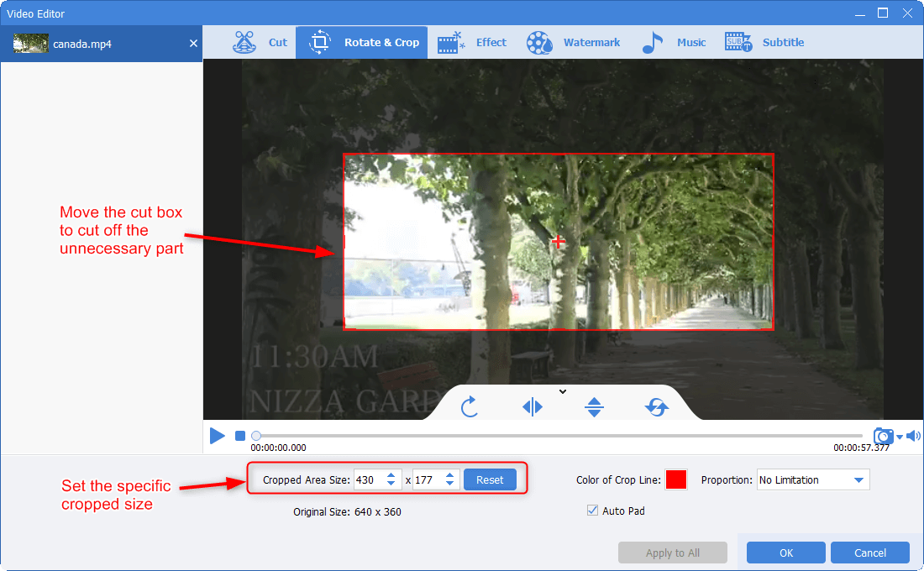Decrease the cropped height value
The height and width of the screenshot is (571, 924).
click(450, 484)
